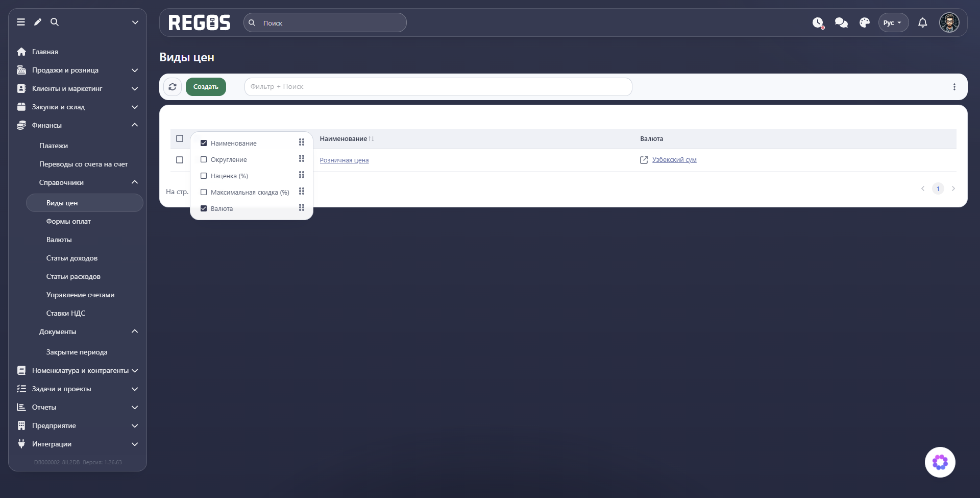Open the floating flower assistant button
The width and height of the screenshot is (980, 498).
940,462
